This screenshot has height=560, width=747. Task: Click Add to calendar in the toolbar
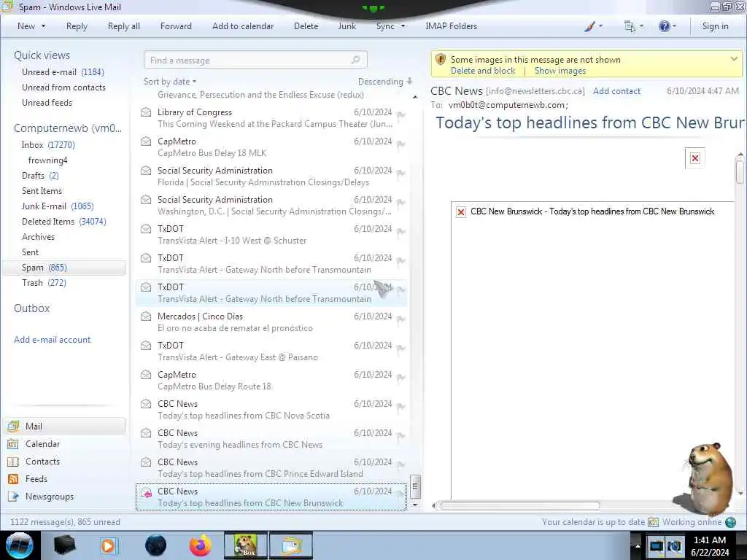pos(243,26)
